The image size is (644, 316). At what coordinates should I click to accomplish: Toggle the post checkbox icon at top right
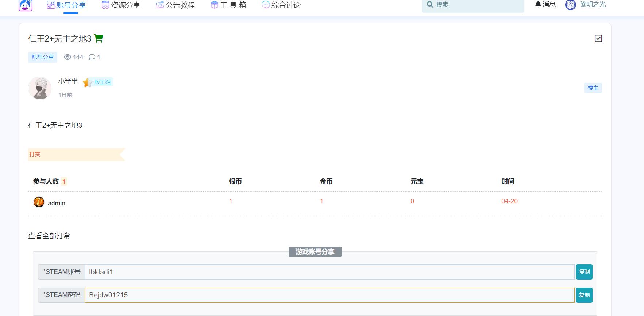[598, 38]
